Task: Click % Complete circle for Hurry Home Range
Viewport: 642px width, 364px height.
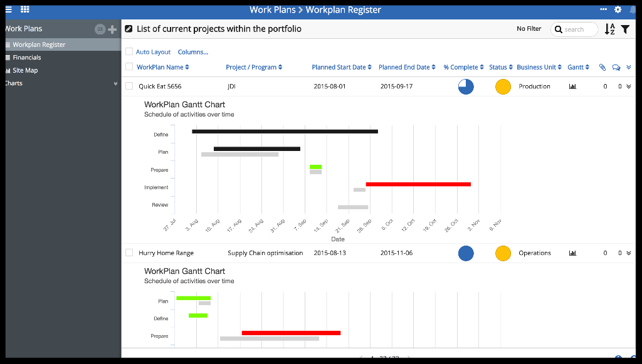Action: point(466,253)
